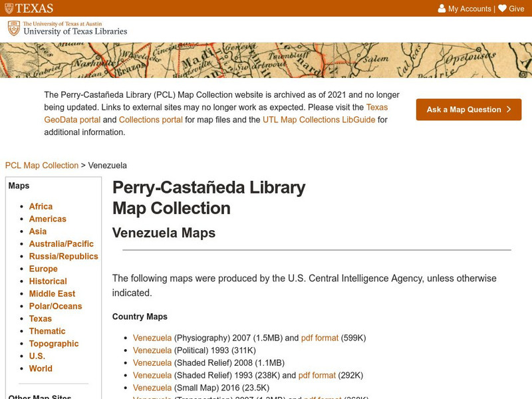Open My Accounts user icon
The image size is (532, 399).
(442, 9)
